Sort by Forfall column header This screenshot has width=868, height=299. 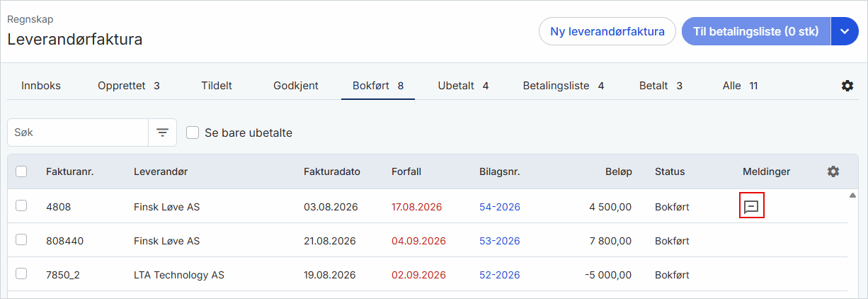[x=408, y=171]
